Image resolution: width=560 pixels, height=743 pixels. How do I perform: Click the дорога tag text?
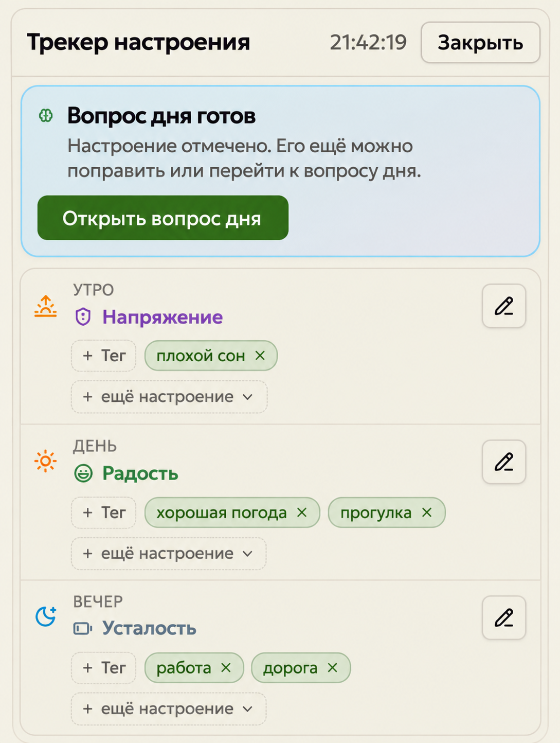[291, 668]
